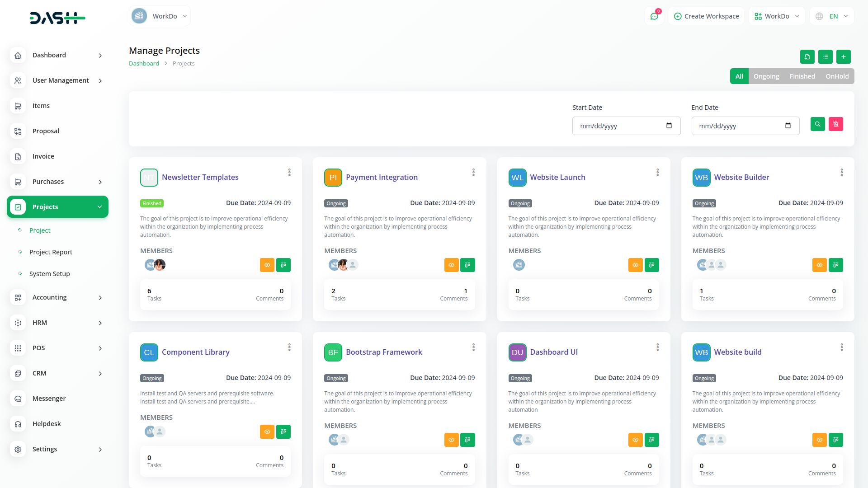Open the Messenger section in the sidebar

pyautogui.click(x=48, y=399)
